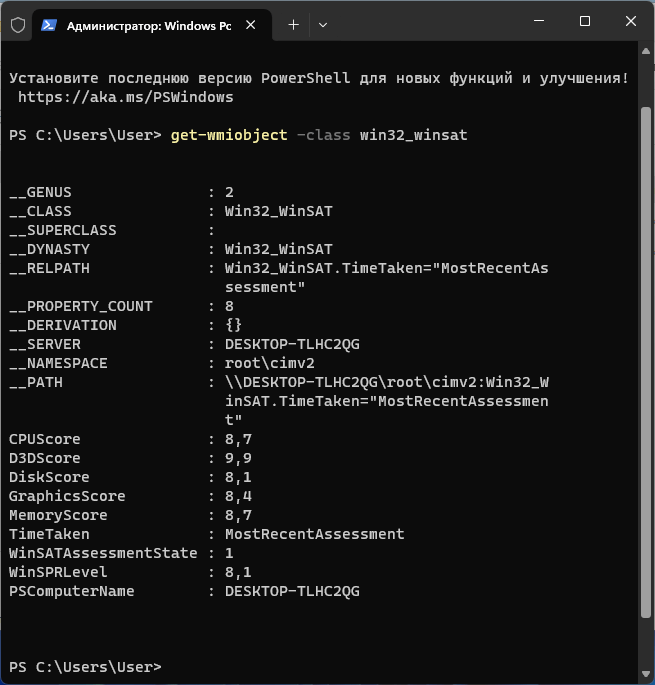Click the GraphicsScore value 8,4
Image resolution: width=655 pixels, height=685 pixels.
coord(237,496)
